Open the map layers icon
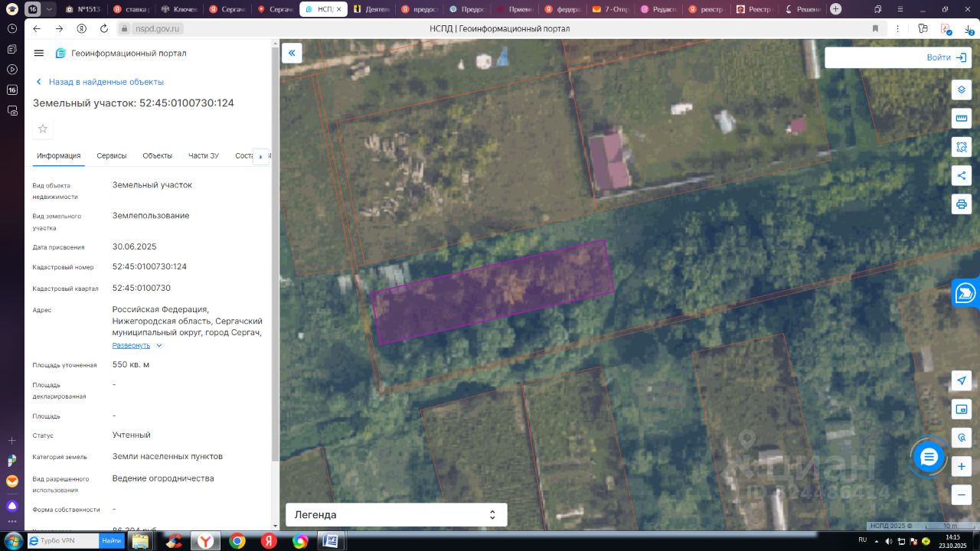The image size is (980, 551). pos(962,90)
